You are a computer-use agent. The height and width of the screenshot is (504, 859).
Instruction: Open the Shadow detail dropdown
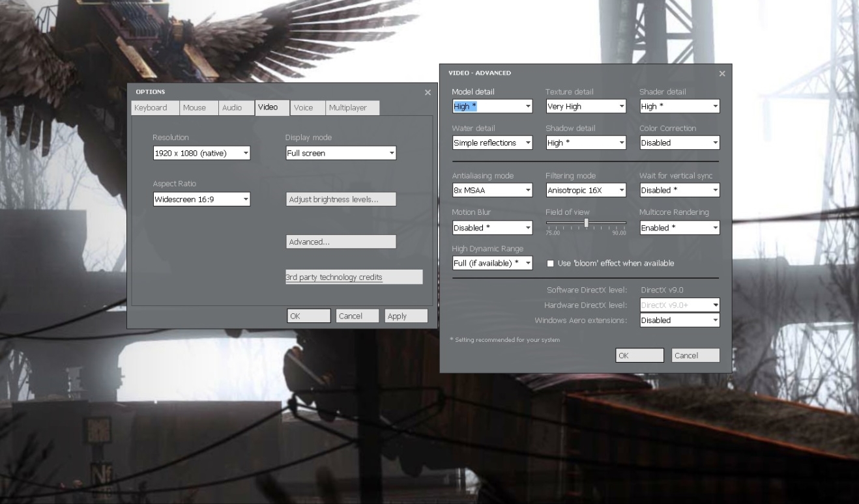tap(586, 143)
